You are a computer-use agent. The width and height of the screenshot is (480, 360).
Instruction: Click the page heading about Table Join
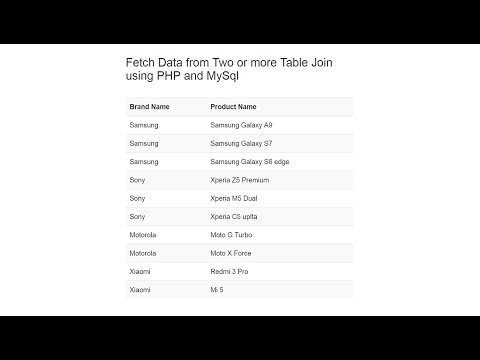(229, 69)
